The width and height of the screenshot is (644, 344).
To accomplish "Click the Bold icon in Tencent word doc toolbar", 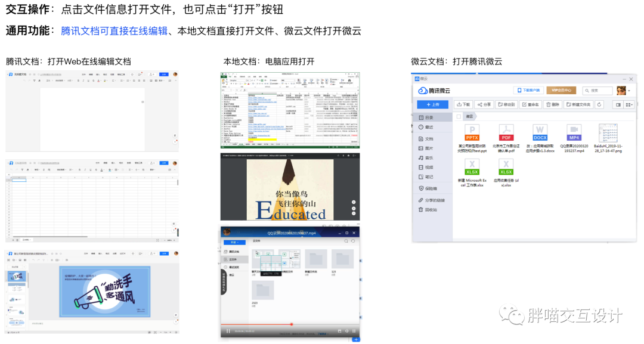I will coord(79,80).
